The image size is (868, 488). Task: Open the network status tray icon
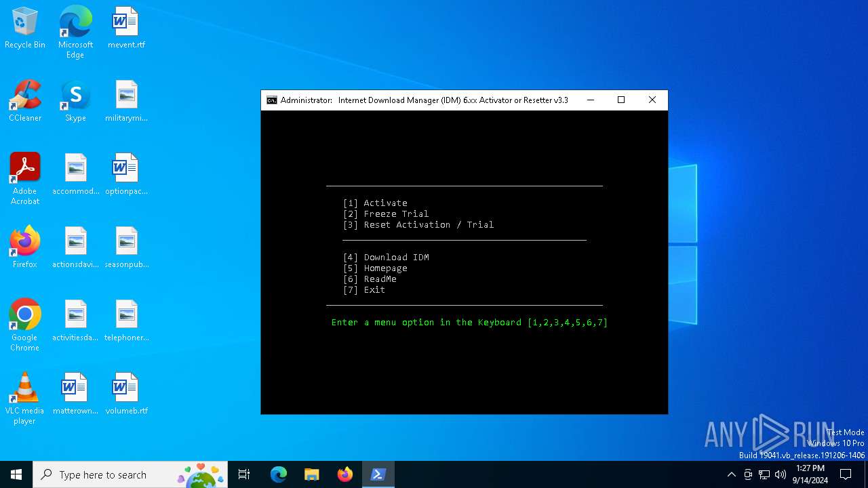(764, 474)
